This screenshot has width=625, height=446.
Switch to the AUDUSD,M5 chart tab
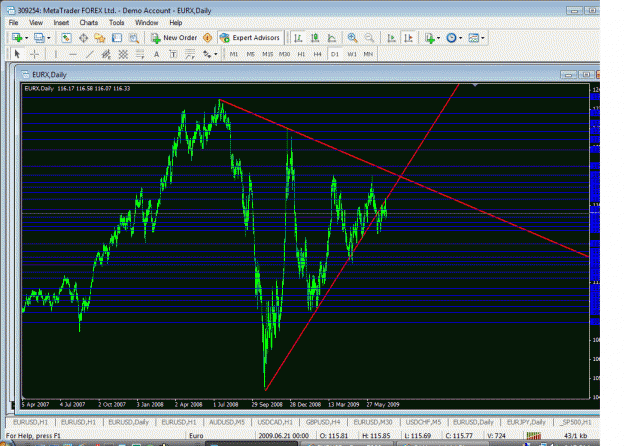(227, 422)
